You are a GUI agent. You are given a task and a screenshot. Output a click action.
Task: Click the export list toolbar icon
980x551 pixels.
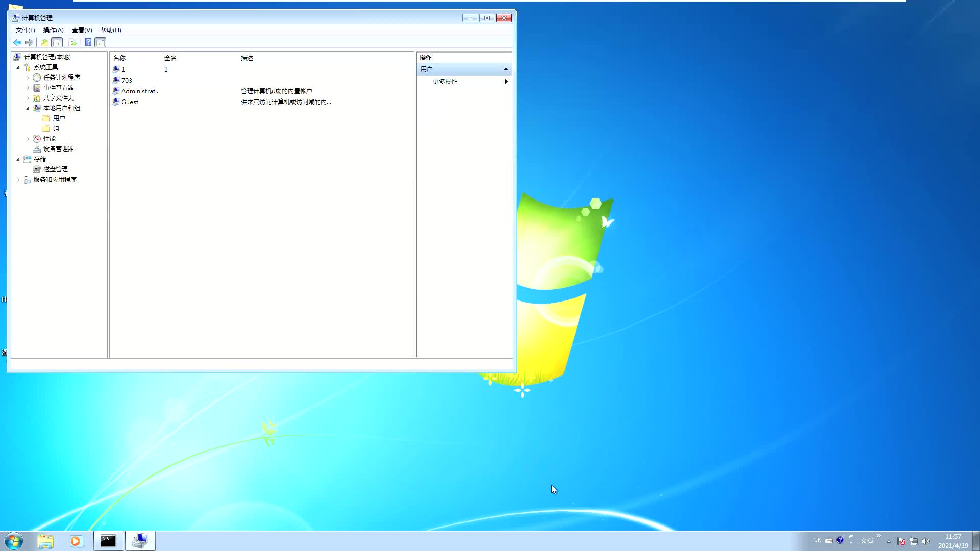[x=72, y=42]
